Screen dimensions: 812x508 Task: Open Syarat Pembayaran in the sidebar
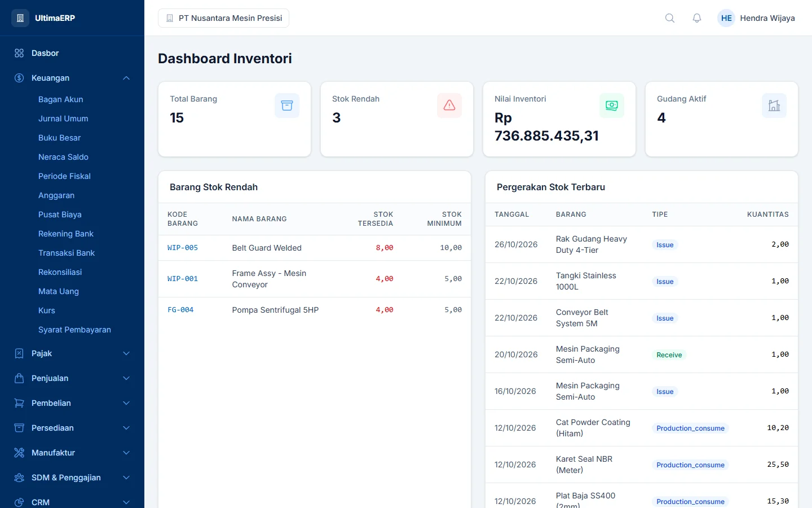tap(74, 330)
